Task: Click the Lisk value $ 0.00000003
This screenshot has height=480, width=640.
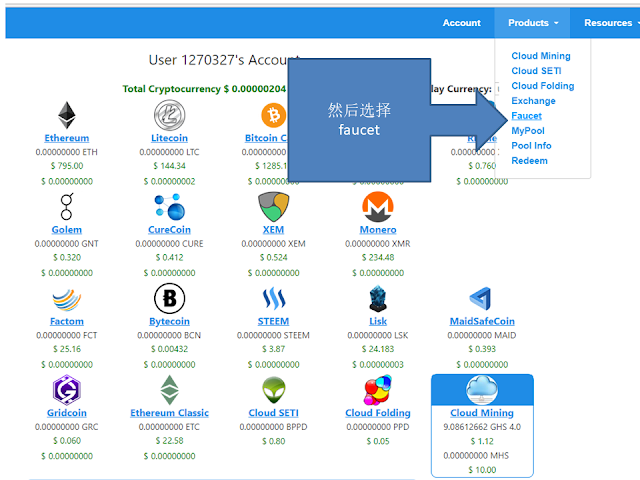Action: point(378,364)
